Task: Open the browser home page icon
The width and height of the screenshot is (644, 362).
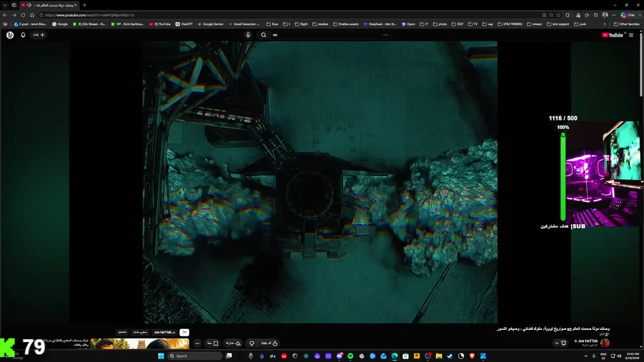Action: click(x=32, y=15)
